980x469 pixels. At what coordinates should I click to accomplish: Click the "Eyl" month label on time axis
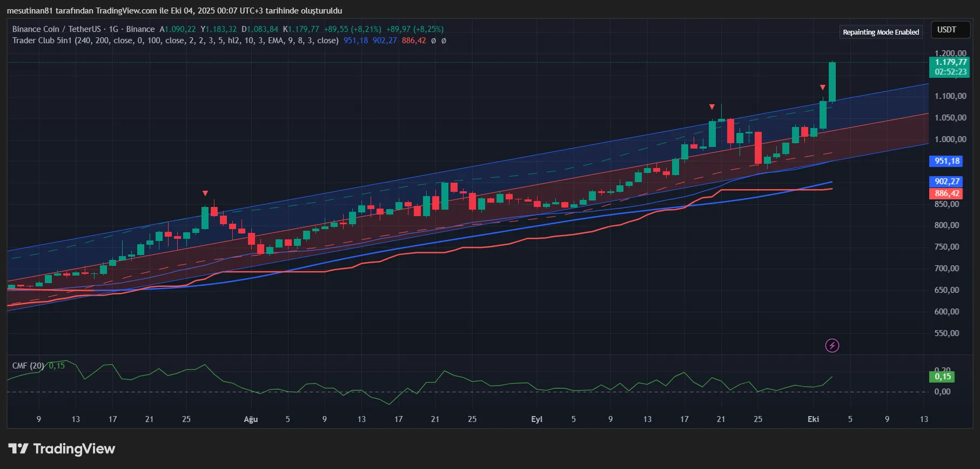(536, 419)
